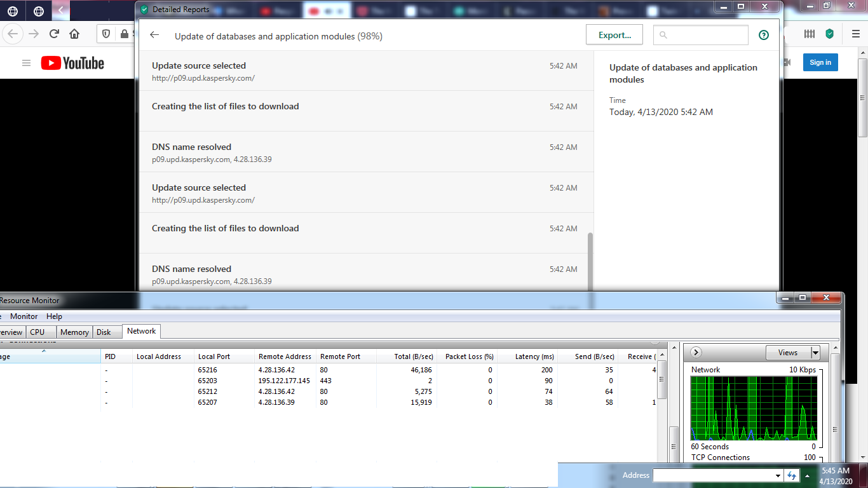
Task: Open Firefox application menu
Action: point(855,34)
